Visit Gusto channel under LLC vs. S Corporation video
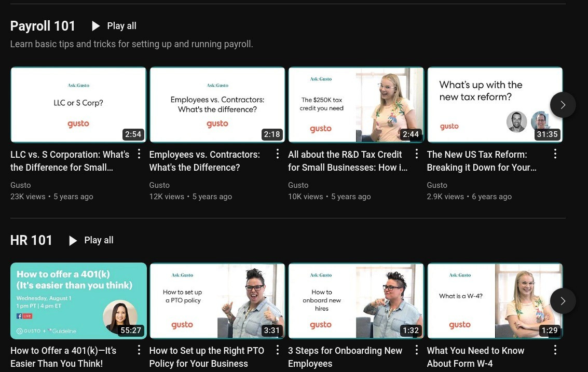The width and height of the screenshot is (588, 372). [x=21, y=185]
